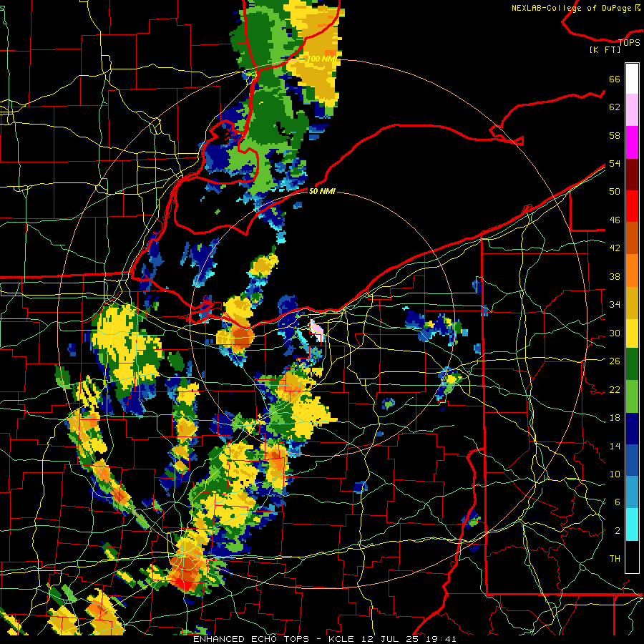Click the gold legend swatch

[632, 303]
